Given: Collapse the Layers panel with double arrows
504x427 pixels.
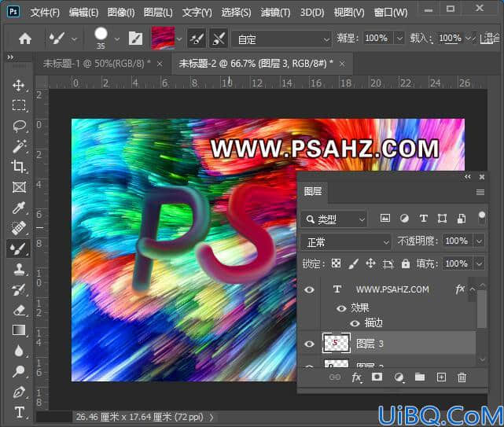Looking at the screenshot, I should click(x=468, y=177).
